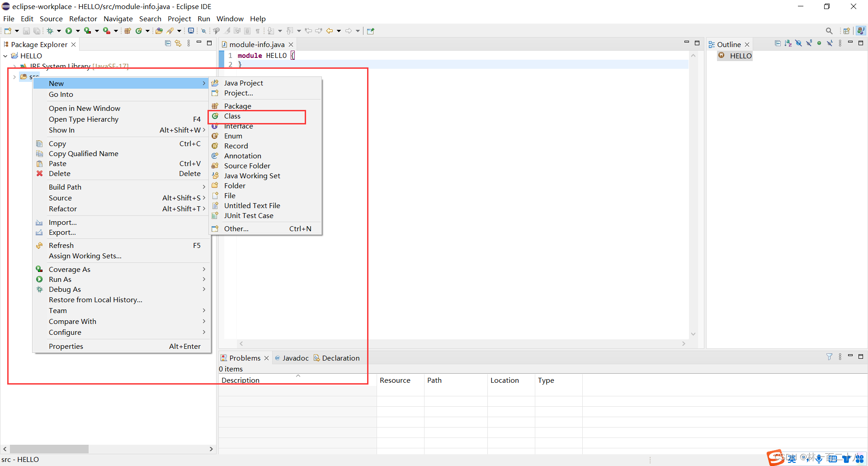
Task: Expand the src folder node
Action: pos(14,77)
